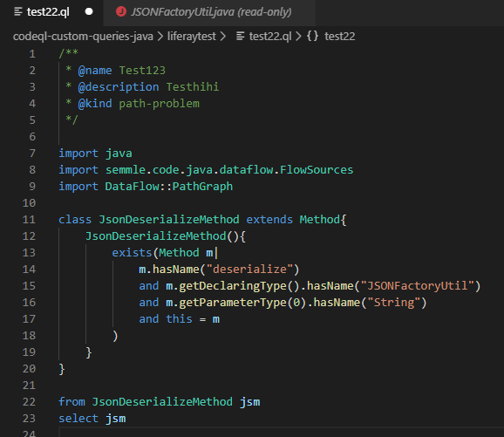Click the curly braces symbol icon in breadcrumb
The height and width of the screenshot is (437, 504).
[312, 36]
